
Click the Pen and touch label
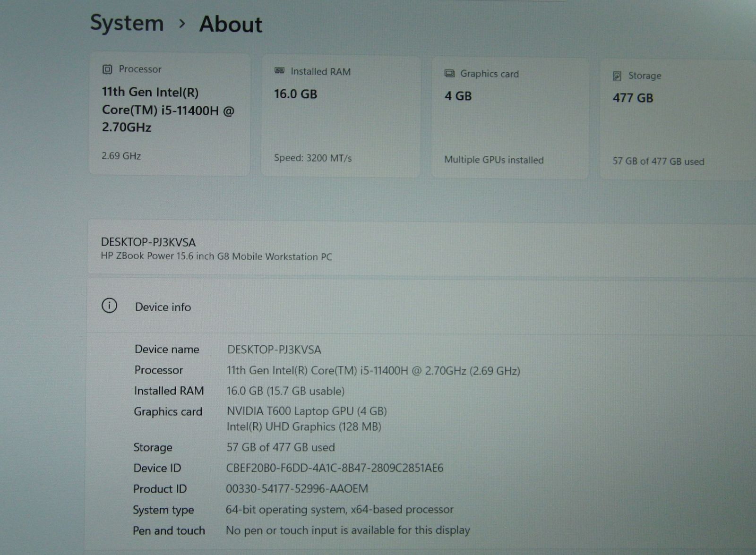(169, 531)
